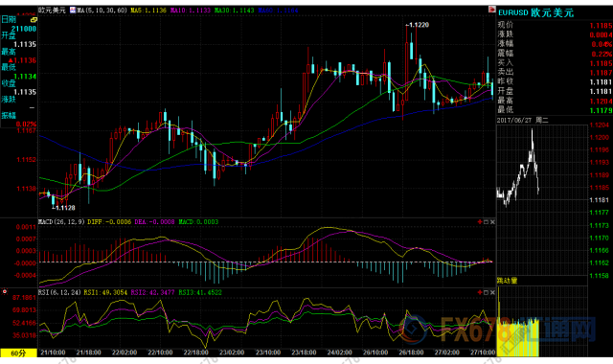Click the 1.1220 high price marker
613x364 pixels.
click(x=418, y=25)
